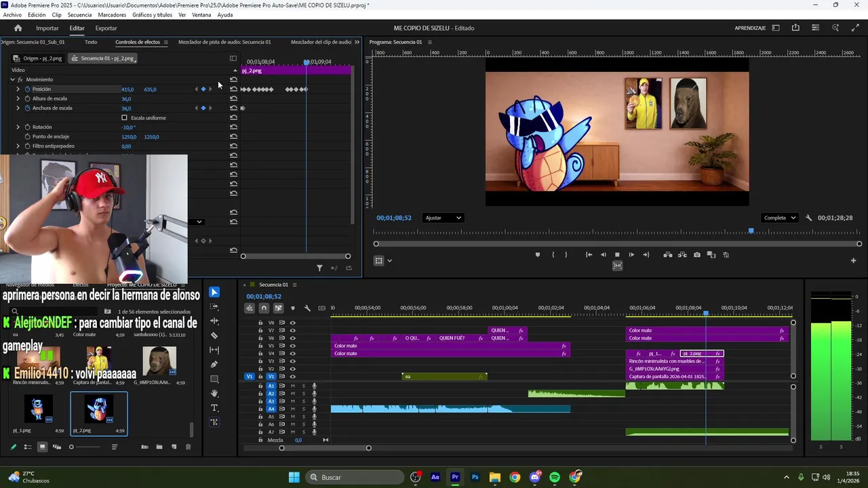Toggle the Escala uniforme checkbox

pos(124,118)
